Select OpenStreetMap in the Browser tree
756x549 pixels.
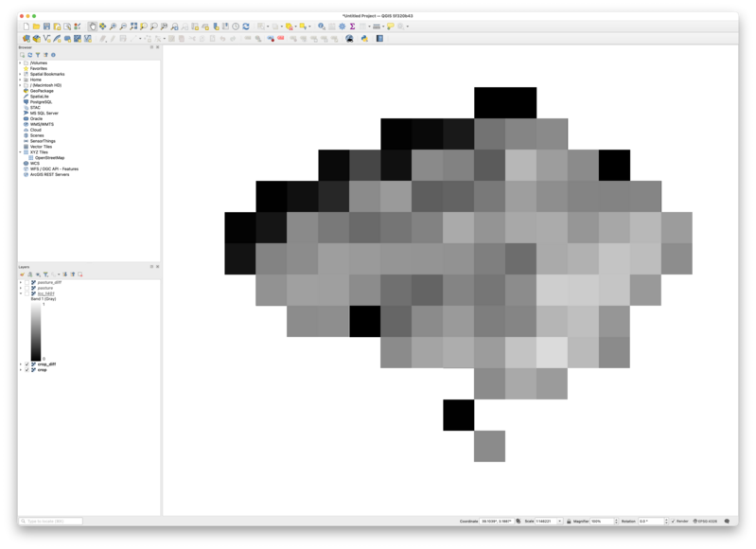(x=49, y=158)
